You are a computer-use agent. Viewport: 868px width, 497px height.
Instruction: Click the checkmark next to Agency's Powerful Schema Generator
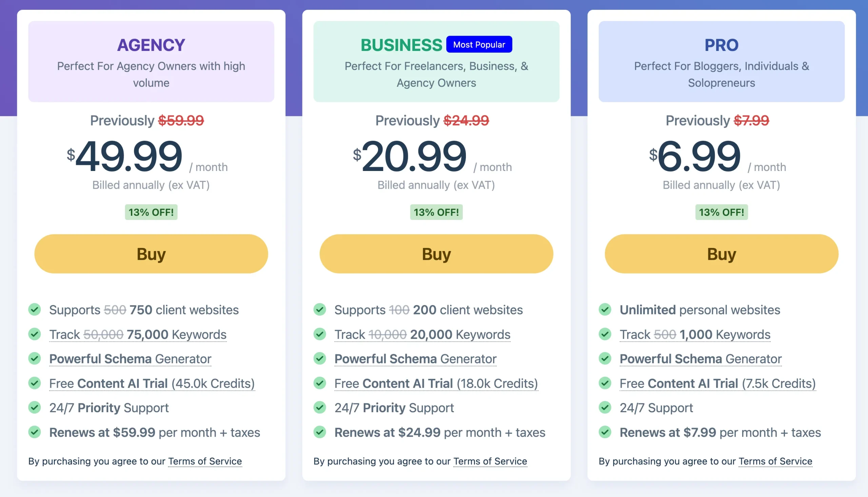coord(35,359)
